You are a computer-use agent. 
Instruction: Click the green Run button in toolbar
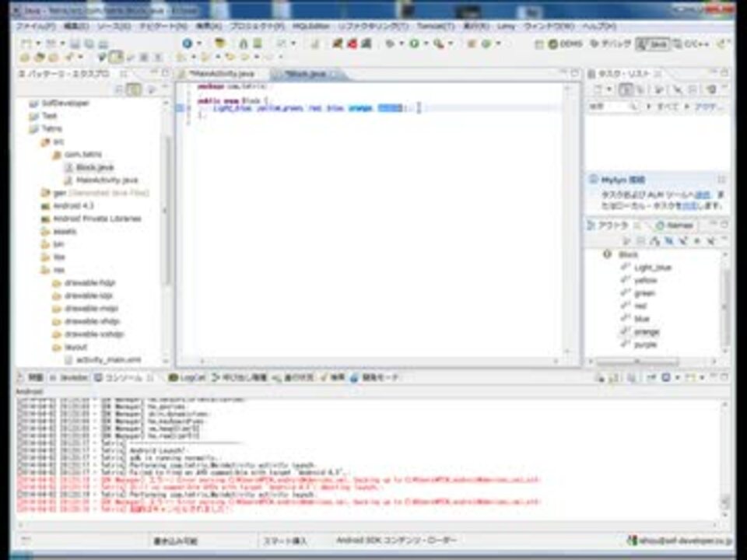point(415,44)
